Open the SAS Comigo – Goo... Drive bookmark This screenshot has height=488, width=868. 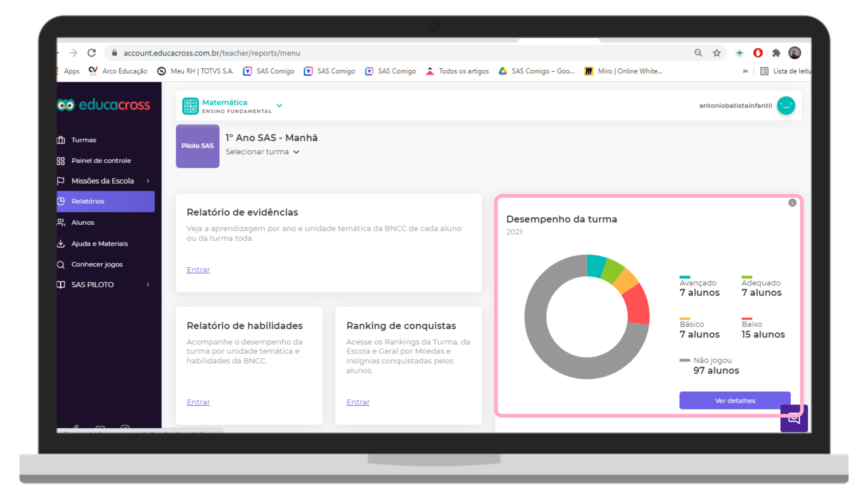point(536,71)
